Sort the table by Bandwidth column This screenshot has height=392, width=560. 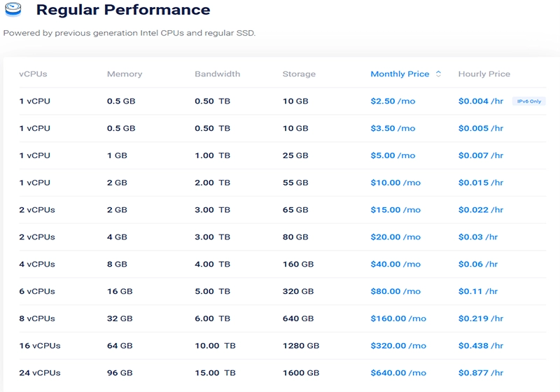(x=217, y=73)
